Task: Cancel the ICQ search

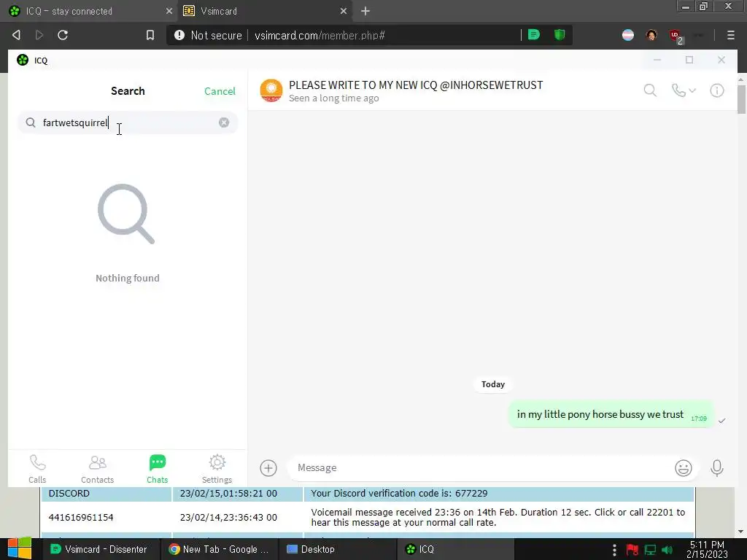Action: (220, 91)
